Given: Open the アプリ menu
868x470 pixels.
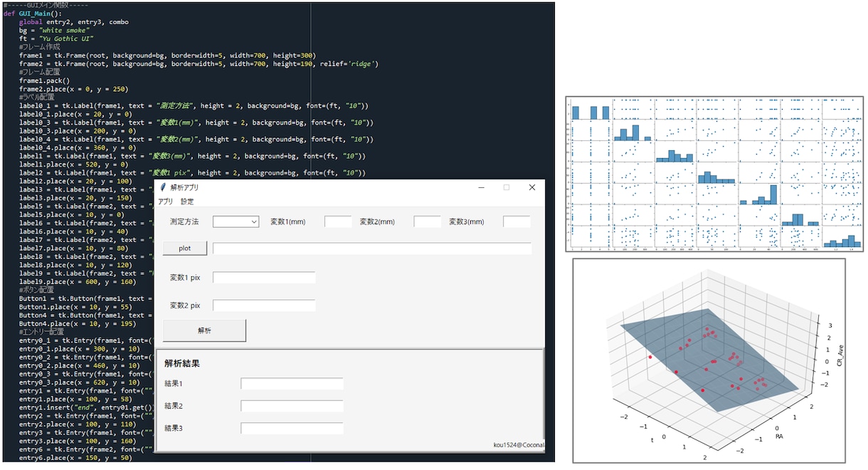Looking at the screenshot, I should pos(165,202).
